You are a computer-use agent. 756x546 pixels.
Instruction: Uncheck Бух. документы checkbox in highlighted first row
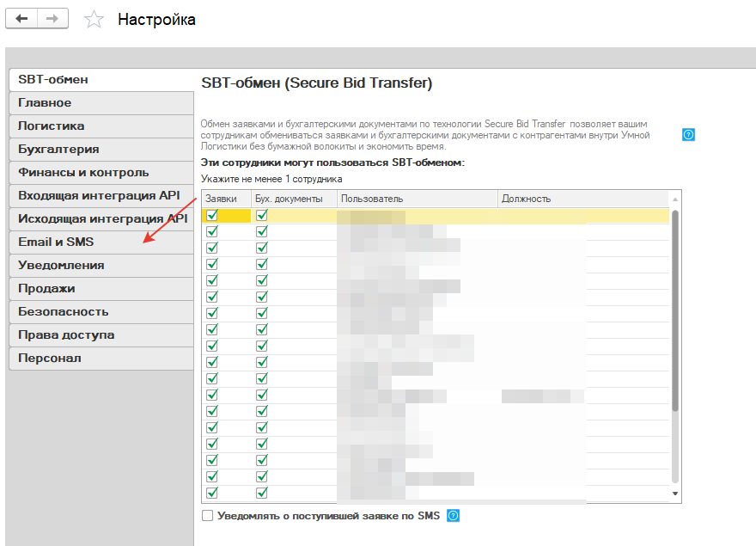(x=262, y=215)
